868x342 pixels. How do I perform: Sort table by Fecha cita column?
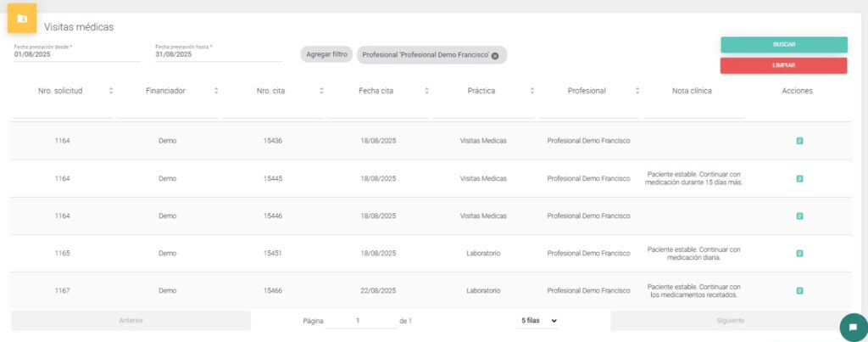426,91
